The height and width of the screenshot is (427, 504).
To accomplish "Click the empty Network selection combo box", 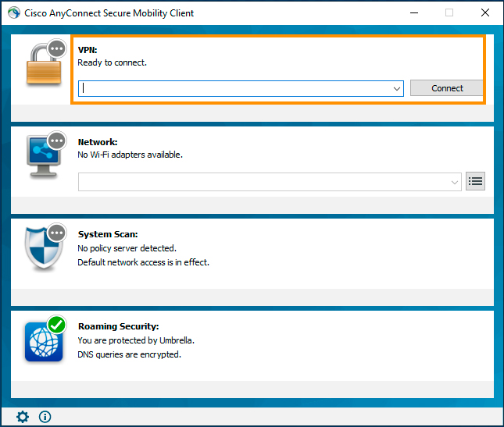I will (270, 182).
